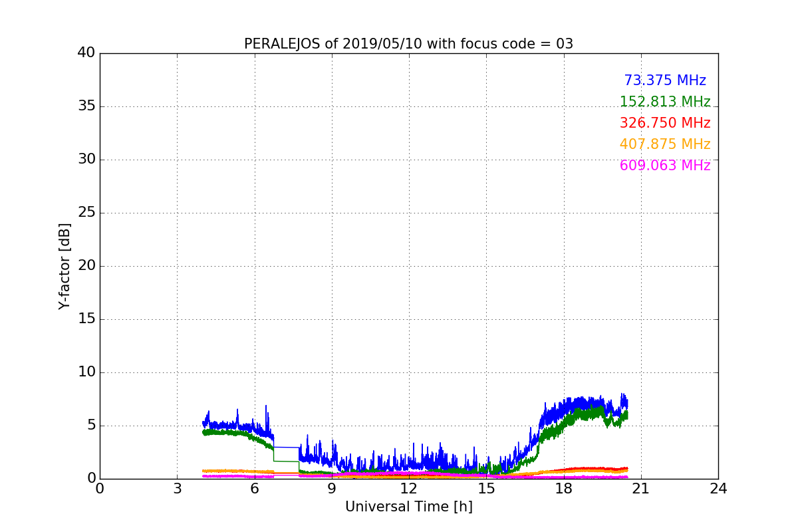Click the y-axis tick label 5

[90, 426]
